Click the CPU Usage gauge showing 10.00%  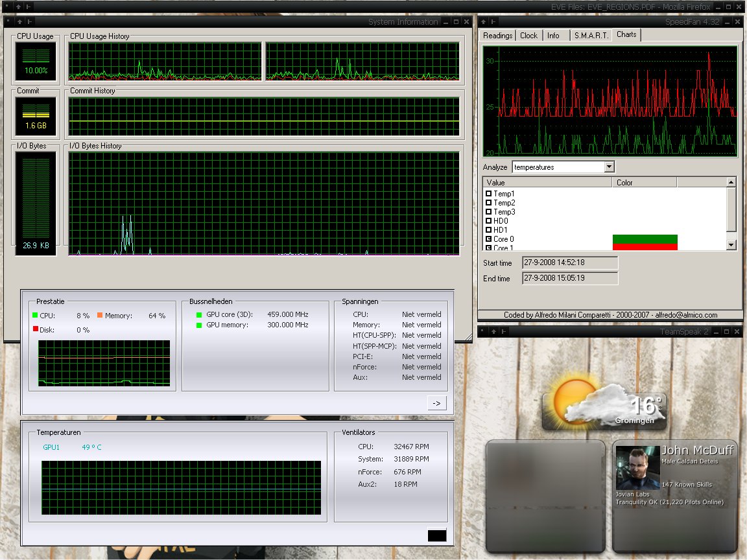(x=36, y=62)
